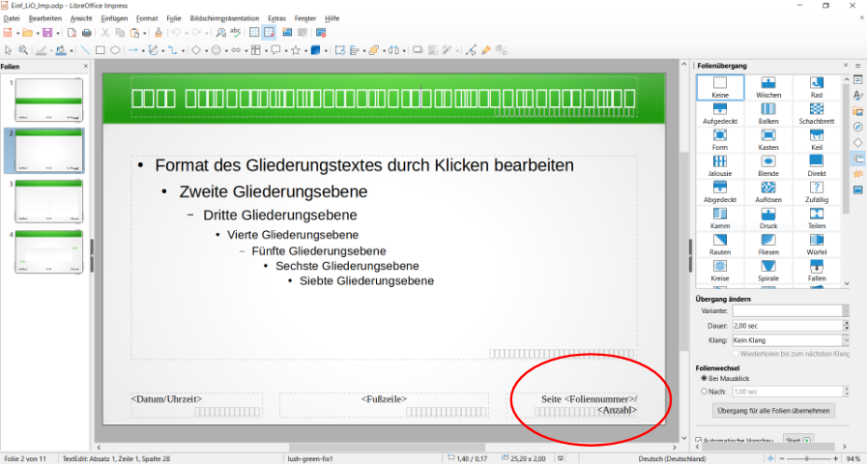Apply the Jalousie transition
The image size is (868, 465).
[x=720, y=166]
